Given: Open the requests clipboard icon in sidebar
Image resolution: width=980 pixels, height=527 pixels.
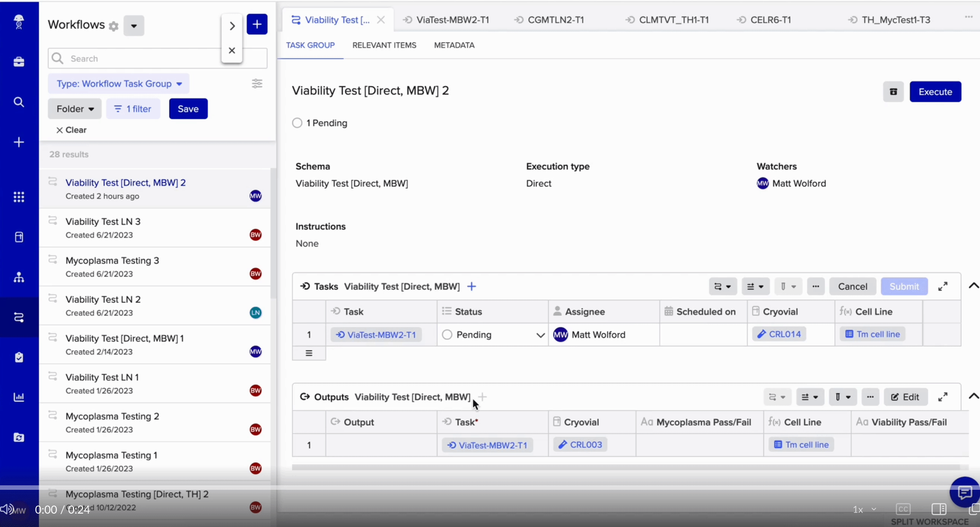Looking at the screenshot, I should 19,357.
